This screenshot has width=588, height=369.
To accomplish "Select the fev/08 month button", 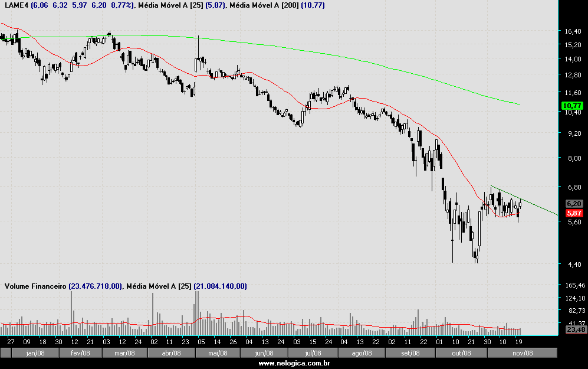I will click(81, 353).
